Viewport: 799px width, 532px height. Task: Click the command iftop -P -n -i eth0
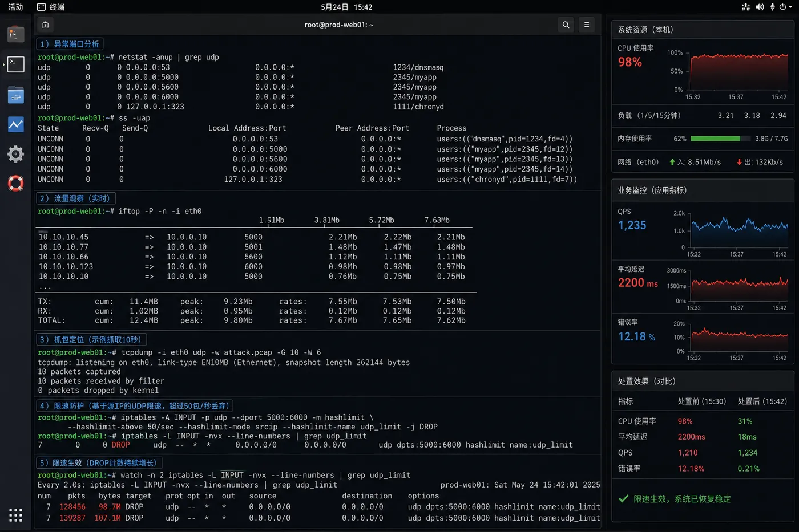tap(160, 211)
